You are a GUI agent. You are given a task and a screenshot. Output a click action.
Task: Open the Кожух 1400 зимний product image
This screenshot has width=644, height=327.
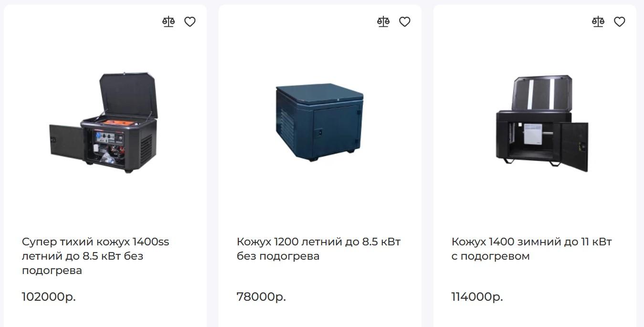(542, 123)
